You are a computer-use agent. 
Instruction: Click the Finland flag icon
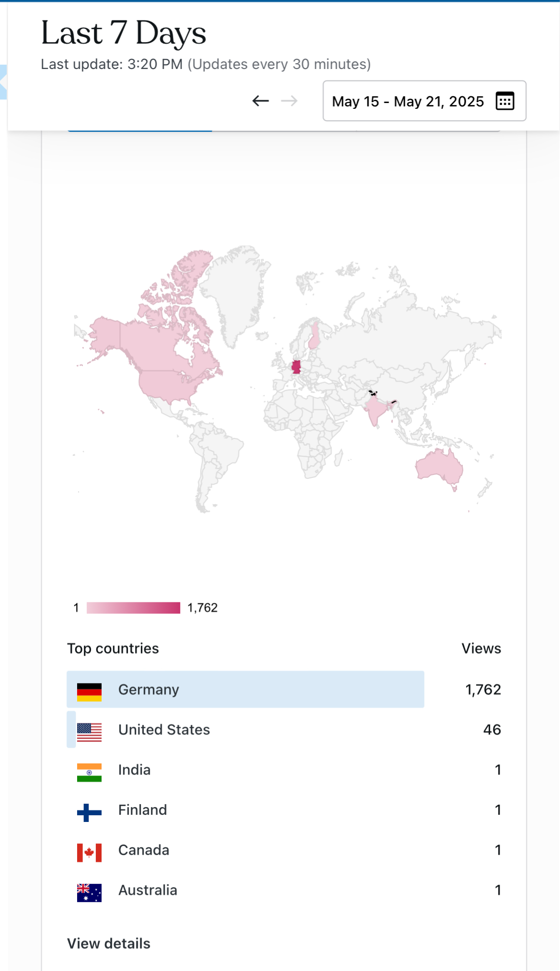coord(89,810)
